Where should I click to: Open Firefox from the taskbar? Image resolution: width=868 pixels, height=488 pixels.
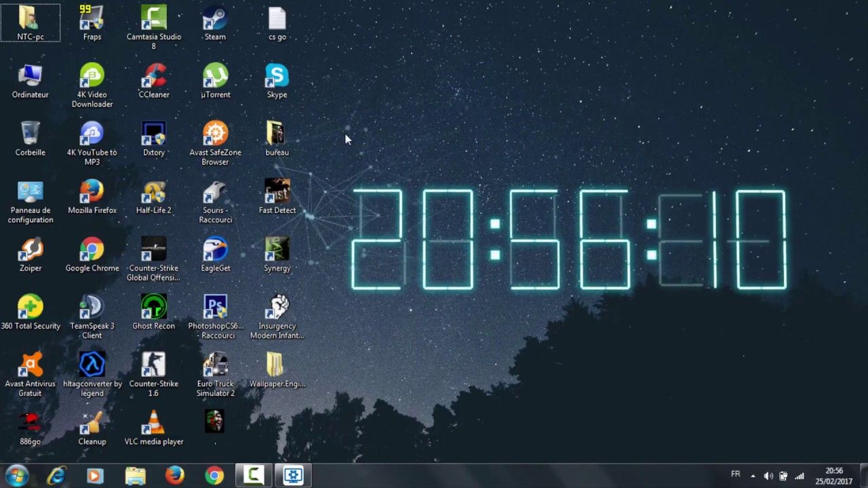pyautogui.click(x=174, y=475)
